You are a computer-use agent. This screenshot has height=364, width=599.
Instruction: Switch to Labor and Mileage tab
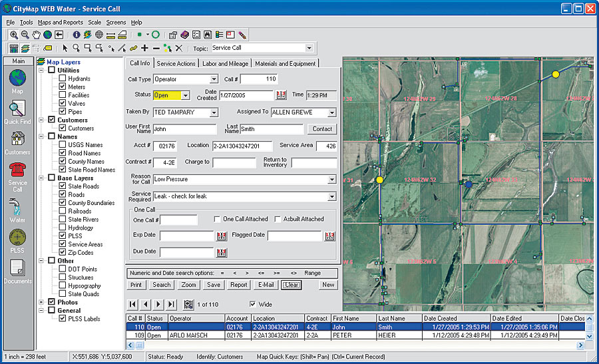point(226,63)
